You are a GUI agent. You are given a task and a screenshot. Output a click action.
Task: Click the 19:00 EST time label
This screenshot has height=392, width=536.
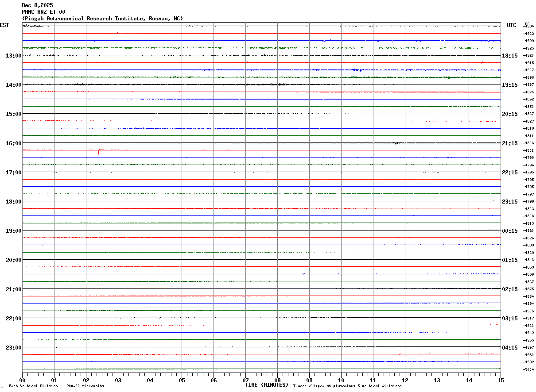pos(13,231)
